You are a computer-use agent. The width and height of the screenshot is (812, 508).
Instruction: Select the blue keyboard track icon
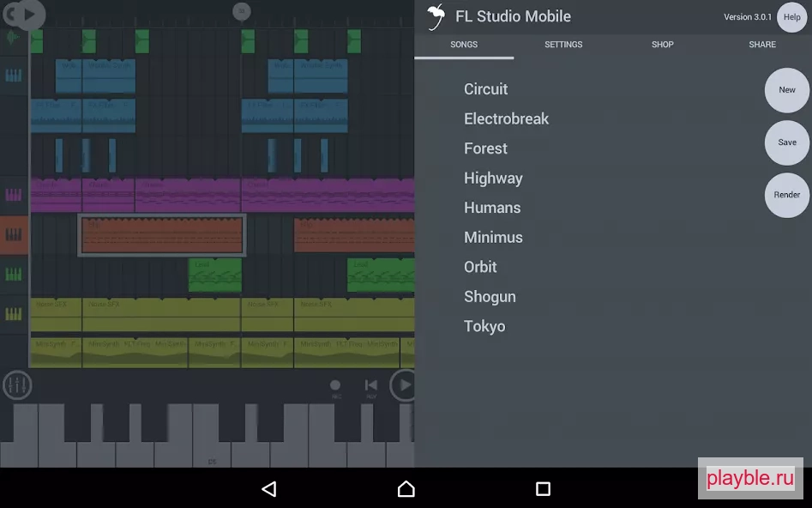14,76
